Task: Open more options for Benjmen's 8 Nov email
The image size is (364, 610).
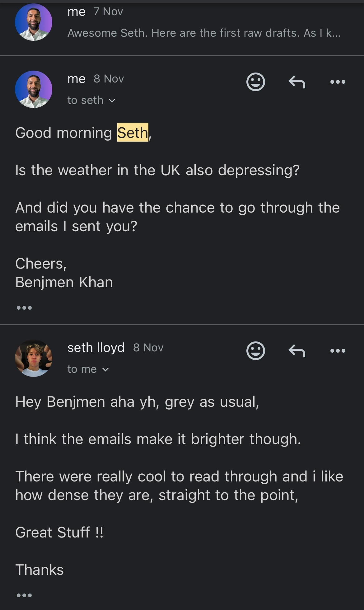Action: (338, 82)
